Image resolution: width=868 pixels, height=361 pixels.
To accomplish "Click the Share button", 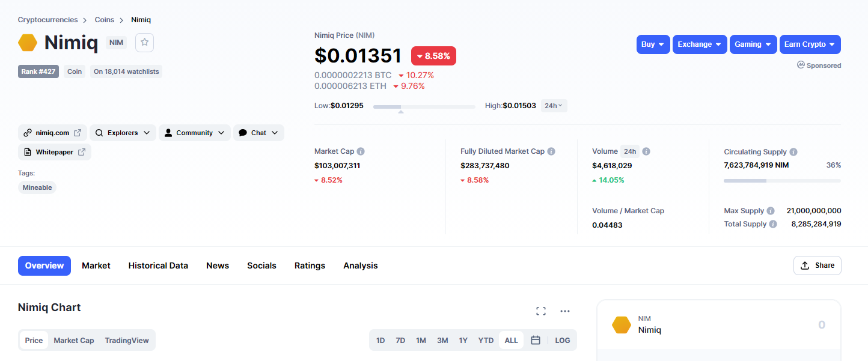I will point(818,265).
